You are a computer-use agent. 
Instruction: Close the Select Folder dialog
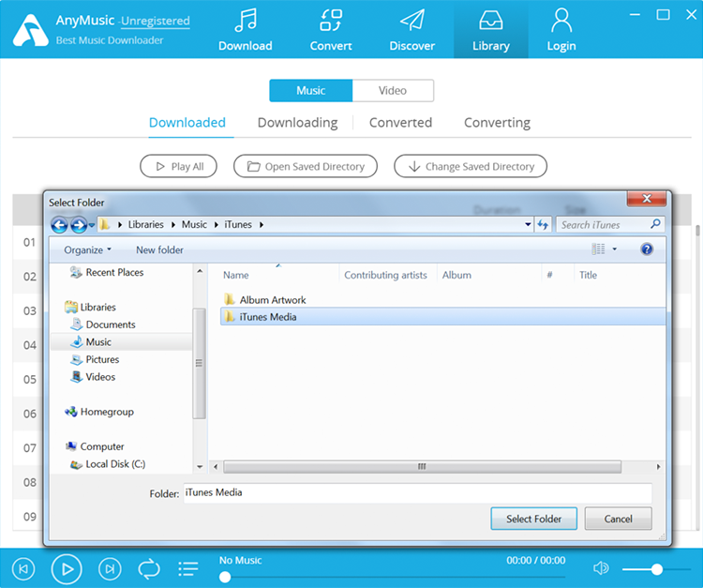tap(646, 198)
